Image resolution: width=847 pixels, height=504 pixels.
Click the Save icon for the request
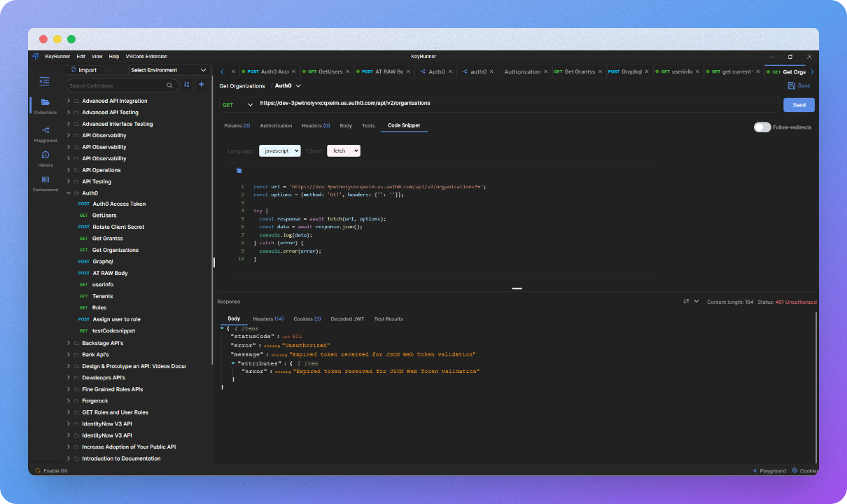[792, 85]
